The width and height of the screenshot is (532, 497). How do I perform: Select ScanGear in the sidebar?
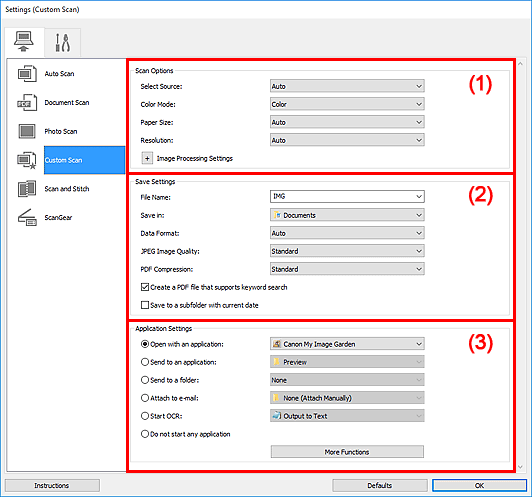pos(58,217)
